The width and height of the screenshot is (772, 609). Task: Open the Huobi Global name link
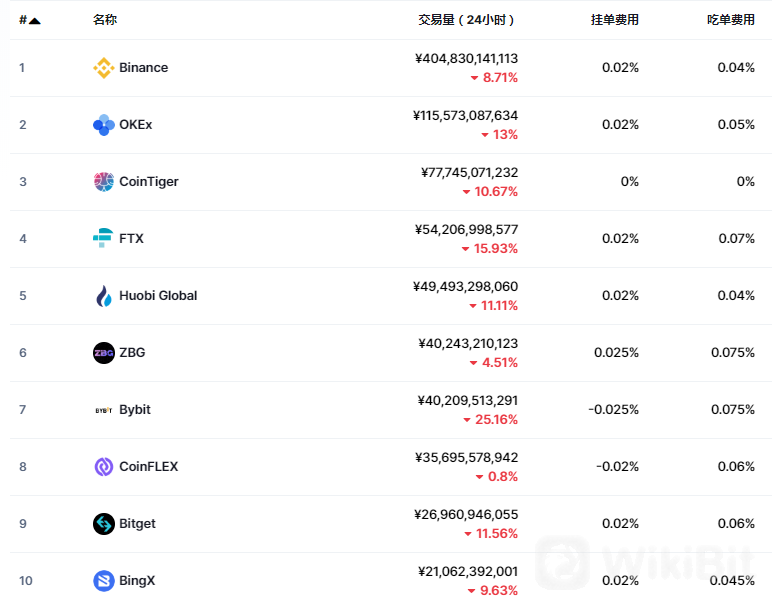(158, 295)
